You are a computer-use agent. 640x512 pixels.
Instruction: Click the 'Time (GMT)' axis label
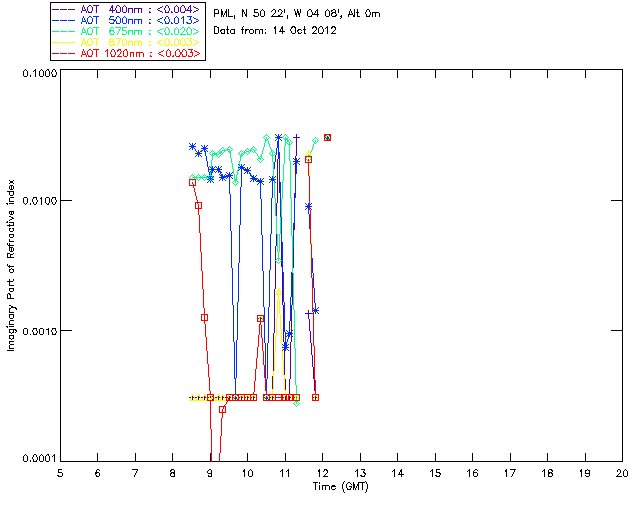(340, 486)
